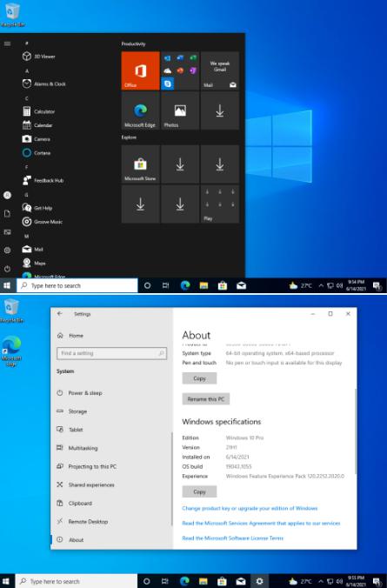Select Tablet in Settings sidebar
Viewport: 387px width, 588px height.
click(70, 430)
